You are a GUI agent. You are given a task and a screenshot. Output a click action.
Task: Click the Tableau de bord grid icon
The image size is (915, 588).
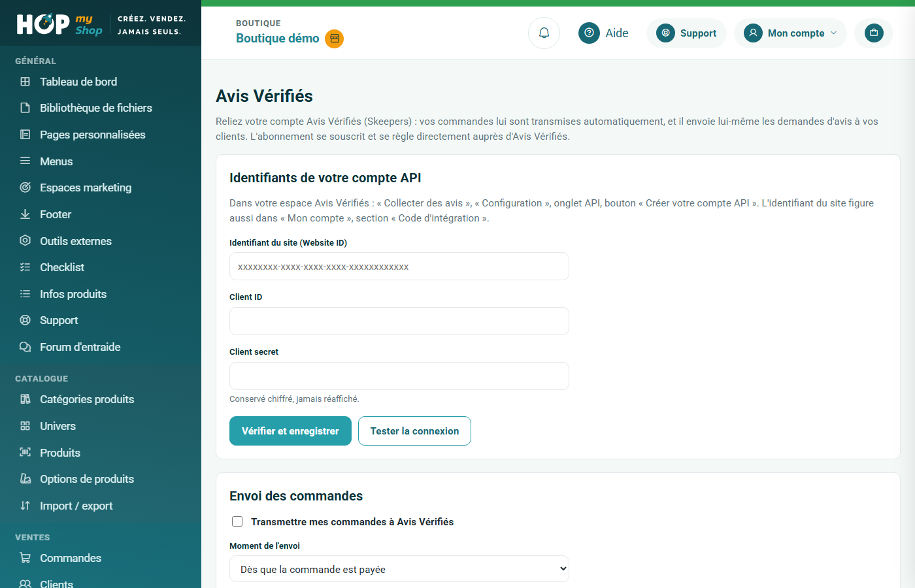(25, 82)
